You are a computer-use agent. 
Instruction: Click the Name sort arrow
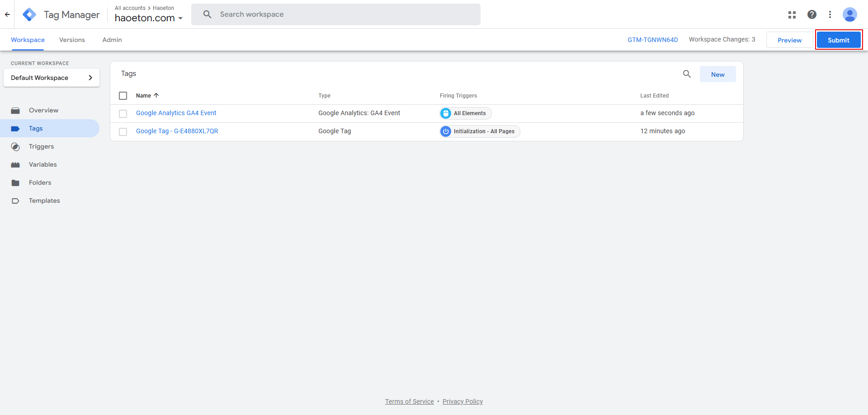point(156,95)
